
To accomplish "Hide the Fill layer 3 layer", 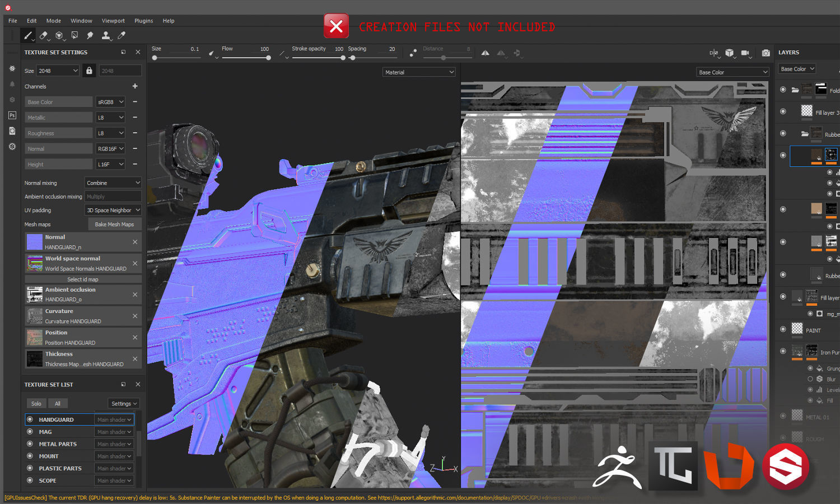I will 783,111.
